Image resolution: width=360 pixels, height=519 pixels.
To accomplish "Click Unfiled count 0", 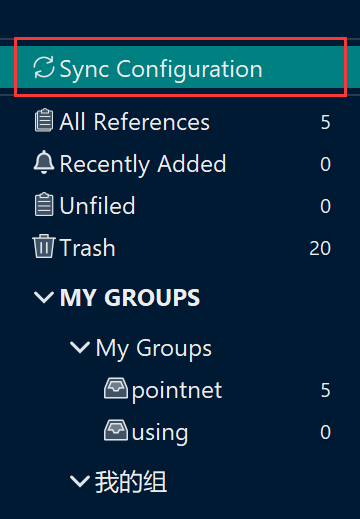I will click(x=326, y=206).
